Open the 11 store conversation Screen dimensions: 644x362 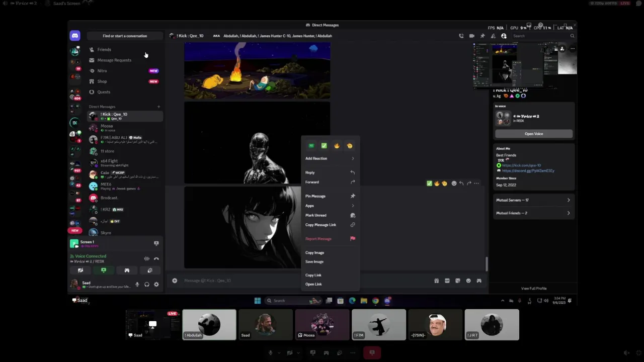(125, 151)
